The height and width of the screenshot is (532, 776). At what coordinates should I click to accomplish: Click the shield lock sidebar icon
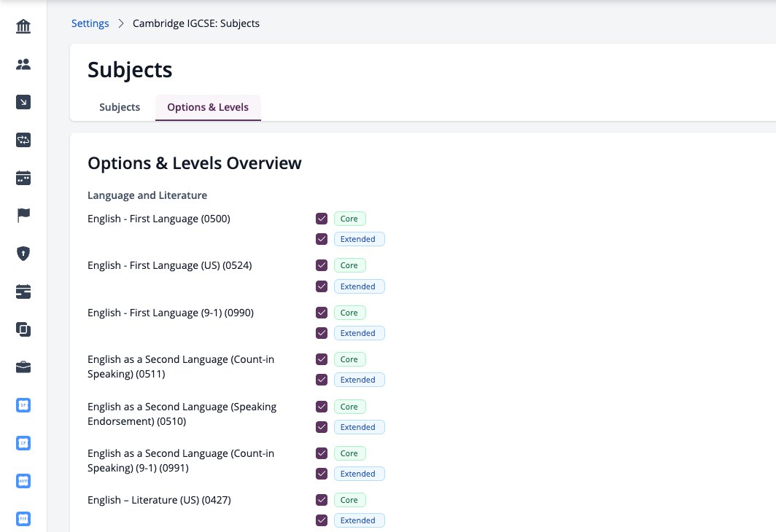pos(23,254)
